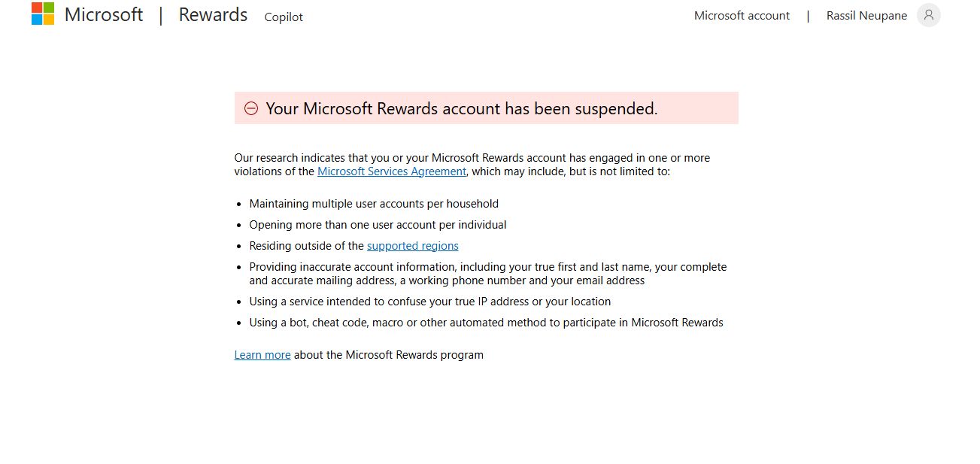Open the Copilot header item
The height and width of the screenshot is (464, 980).
[284, 17]
